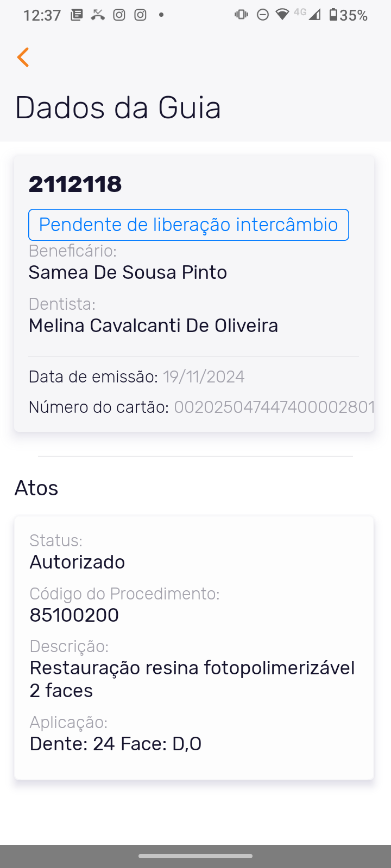The image size is (391, 868).
Task: Tap the news notification icon in status bar
Action: click(x=77, y=15)
